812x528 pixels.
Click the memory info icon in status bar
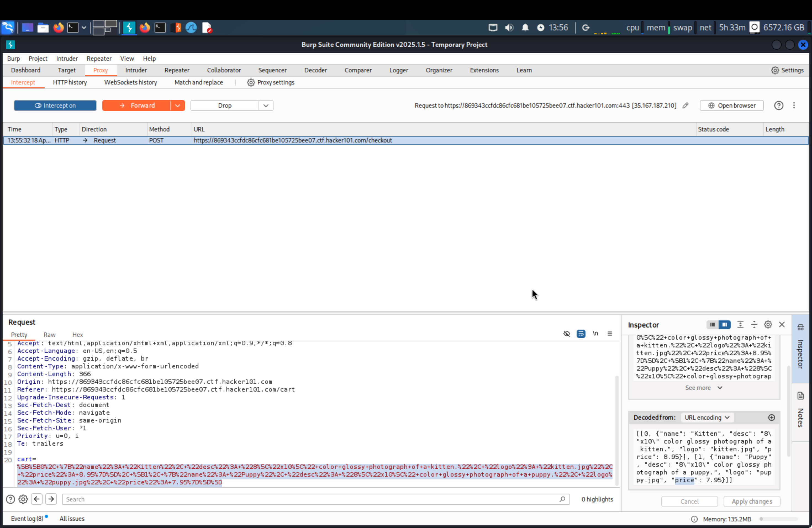(694, 519)
